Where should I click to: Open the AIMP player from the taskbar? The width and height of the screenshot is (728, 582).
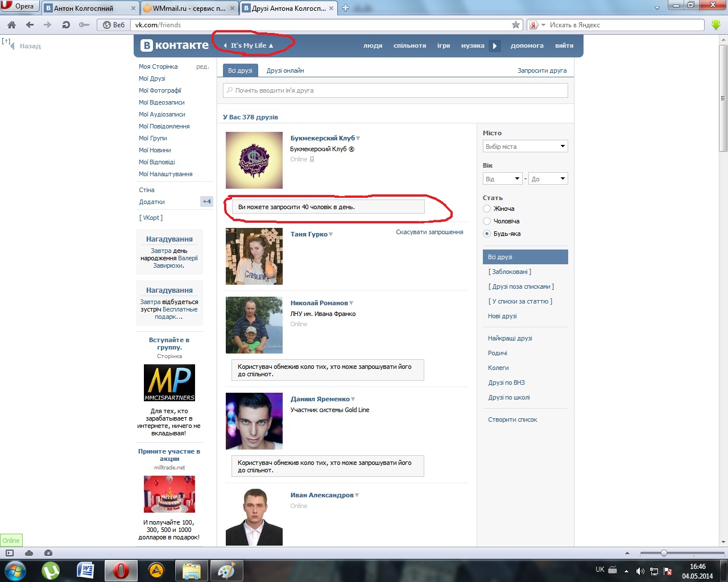coord(156,571)
